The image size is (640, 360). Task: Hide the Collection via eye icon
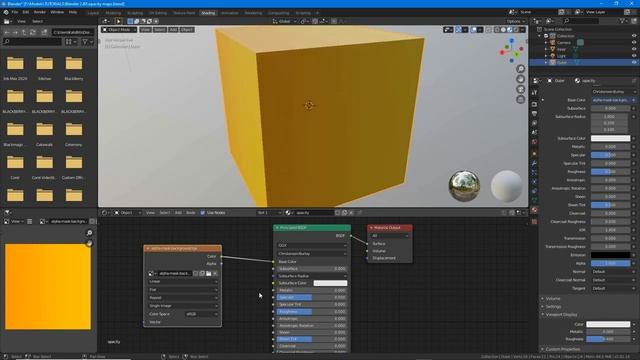(634, 36)
